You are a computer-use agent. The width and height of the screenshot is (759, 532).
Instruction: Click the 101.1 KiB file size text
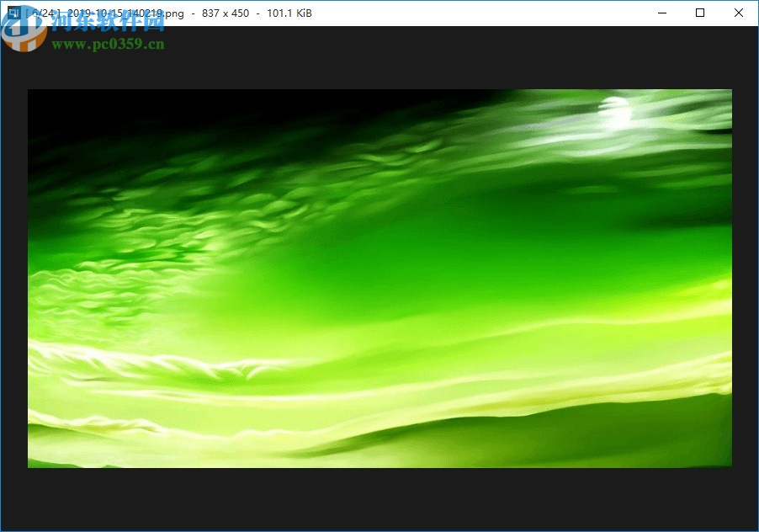[289, 13]
